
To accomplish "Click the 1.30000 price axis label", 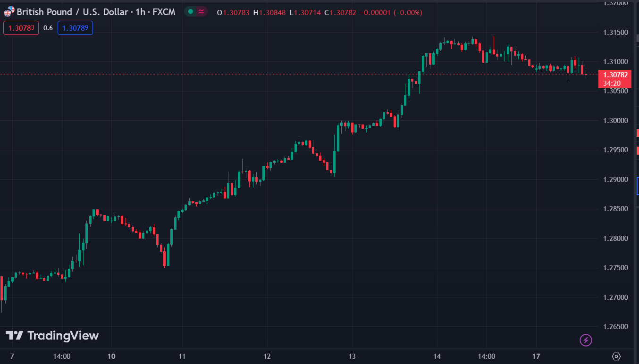I will tap(615, 121).
